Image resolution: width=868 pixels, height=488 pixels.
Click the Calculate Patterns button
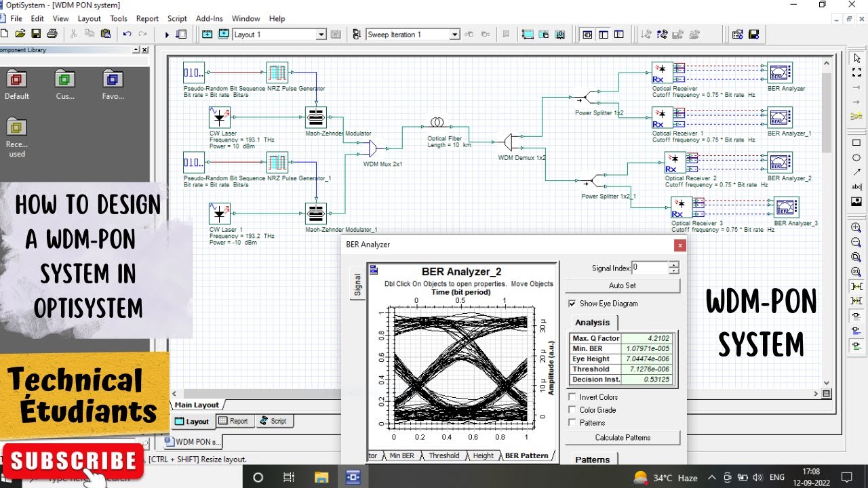coord(622,437)
